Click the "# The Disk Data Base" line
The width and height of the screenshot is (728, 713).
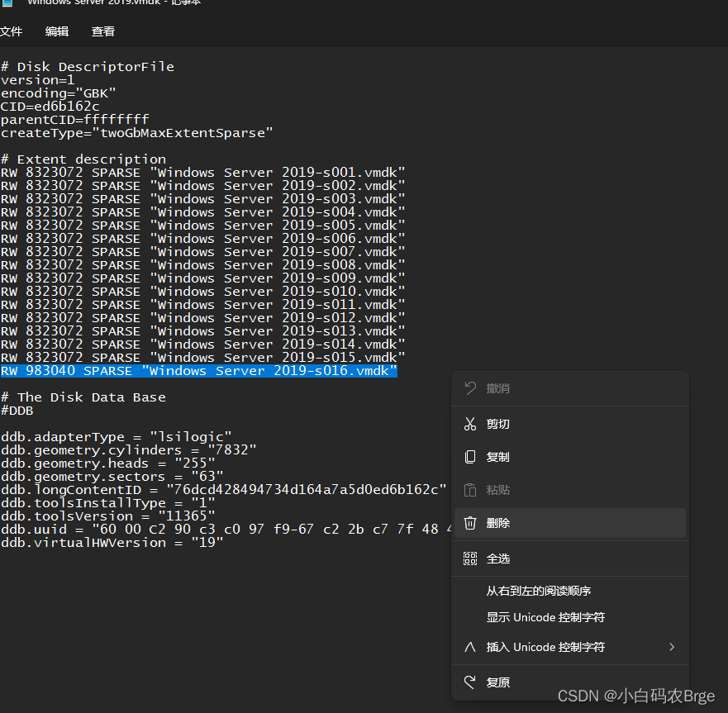(83, 397)
